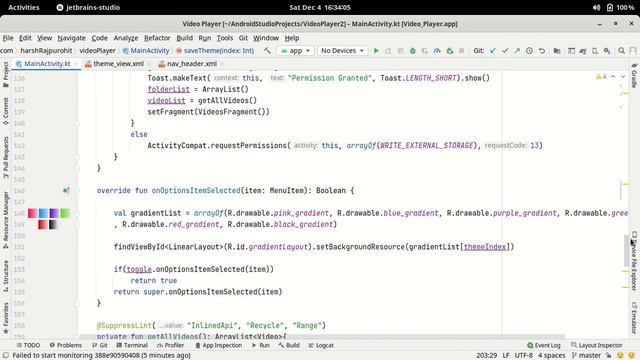Open the Analyze menu
Image resolution: width=640 pixels, height=360 pixels.
click(x=126, y=38)
